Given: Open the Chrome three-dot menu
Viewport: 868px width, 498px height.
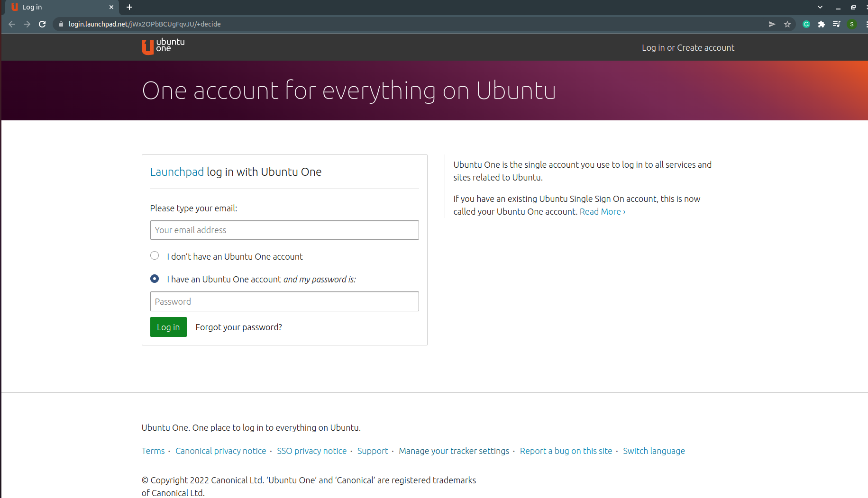Looking at the screenshot, I should (865, 24).
